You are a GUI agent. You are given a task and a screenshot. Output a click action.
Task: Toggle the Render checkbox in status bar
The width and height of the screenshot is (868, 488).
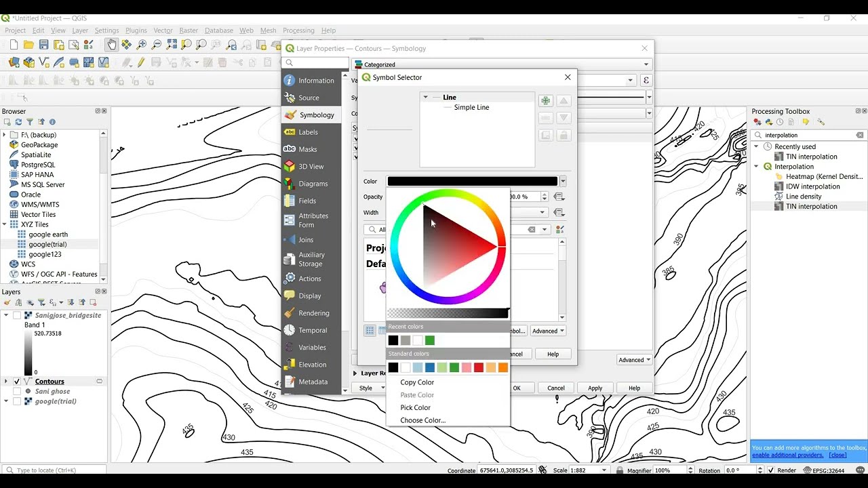[772, 470]
